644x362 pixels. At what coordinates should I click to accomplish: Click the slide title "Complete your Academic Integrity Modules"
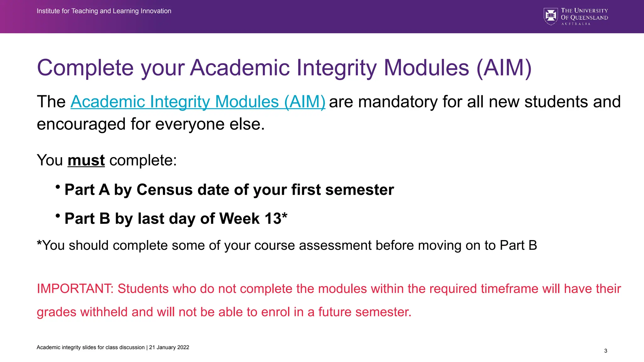[x=284, y=68]
